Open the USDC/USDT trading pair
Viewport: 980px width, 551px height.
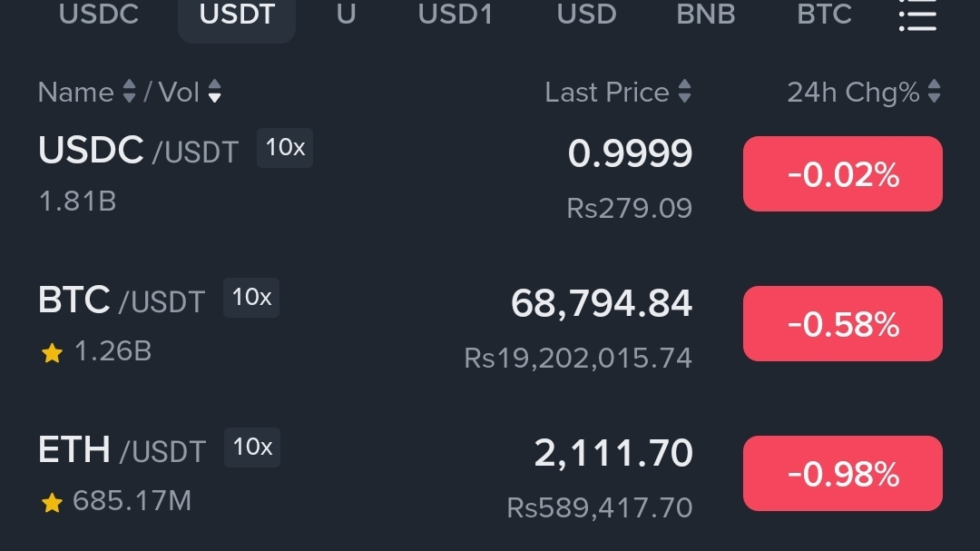click(x=138, y=151)
